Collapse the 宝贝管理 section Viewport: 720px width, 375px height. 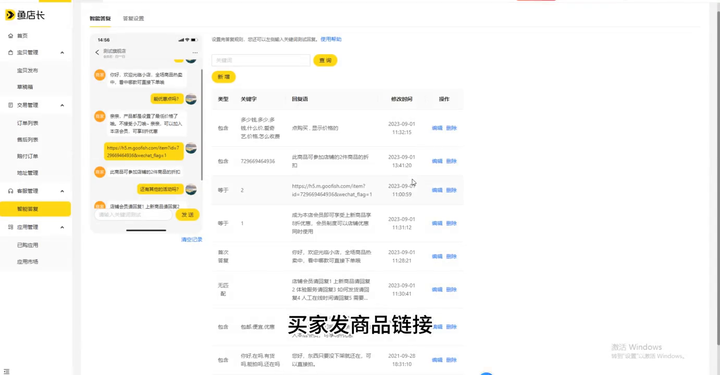(62, 53)
